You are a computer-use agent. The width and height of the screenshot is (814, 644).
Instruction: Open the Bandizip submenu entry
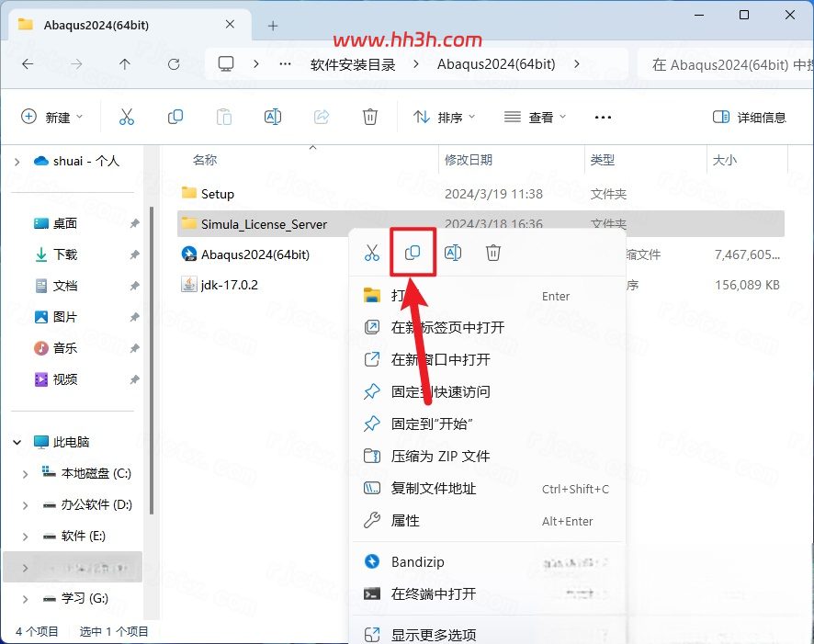pos(487,562)
